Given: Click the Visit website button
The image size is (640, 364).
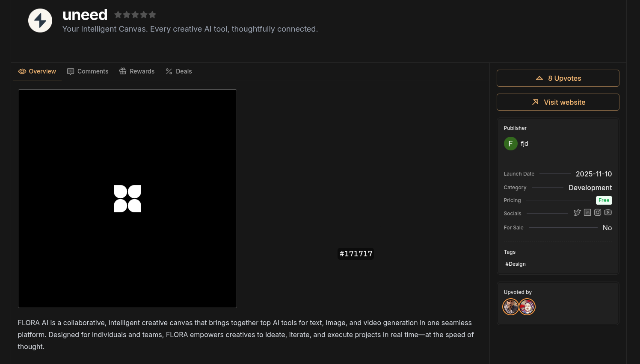Looking at the screenshot, I should tap(558, 102).
